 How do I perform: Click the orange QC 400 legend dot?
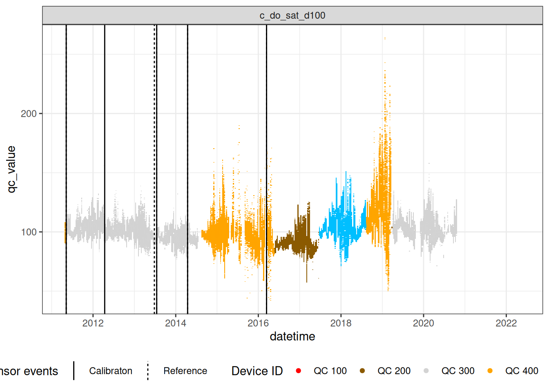(x=490, y=371)
